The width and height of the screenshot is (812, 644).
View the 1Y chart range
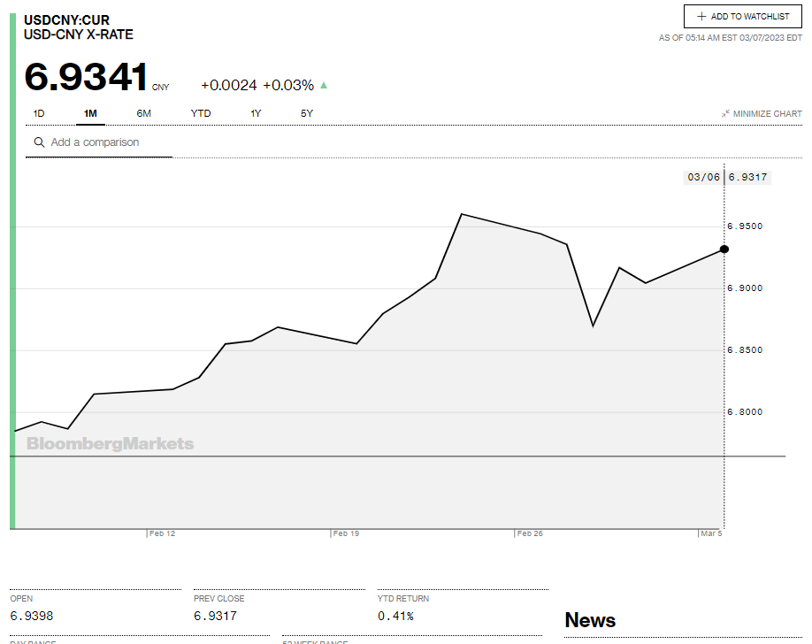pyautogui.click(x=256, y=113)
